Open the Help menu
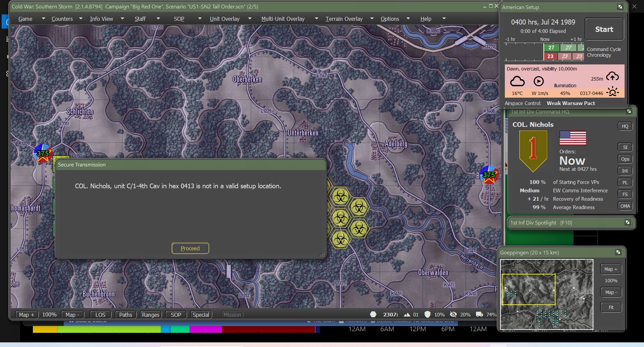Screen dimensions: 644x347 426,19
